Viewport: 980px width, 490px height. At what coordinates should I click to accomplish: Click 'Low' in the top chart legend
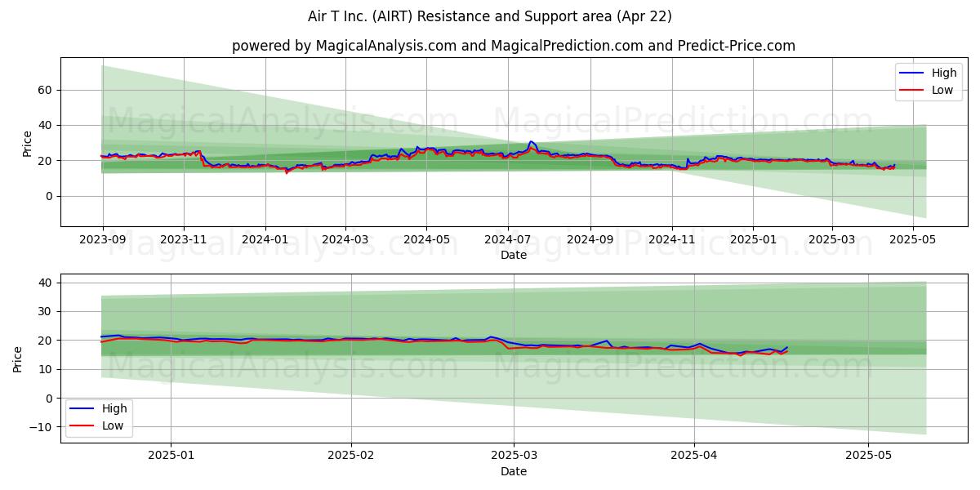pyautogui.click(x=942, y=90)
